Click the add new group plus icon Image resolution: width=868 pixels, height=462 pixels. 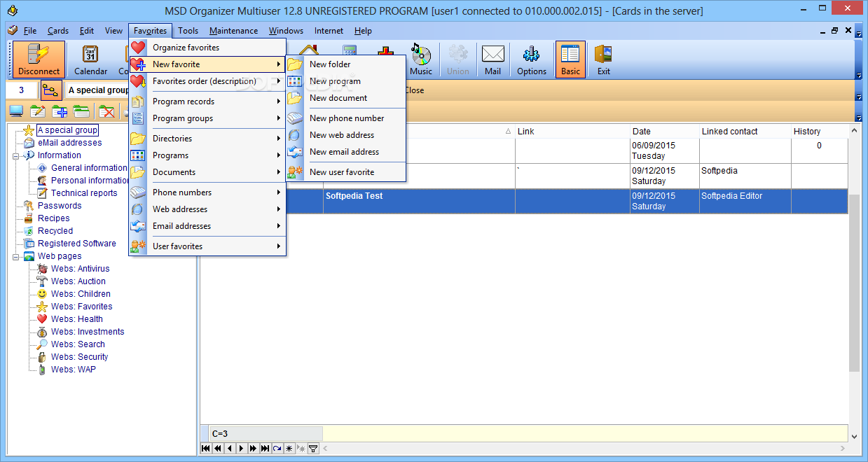(60, 111)
